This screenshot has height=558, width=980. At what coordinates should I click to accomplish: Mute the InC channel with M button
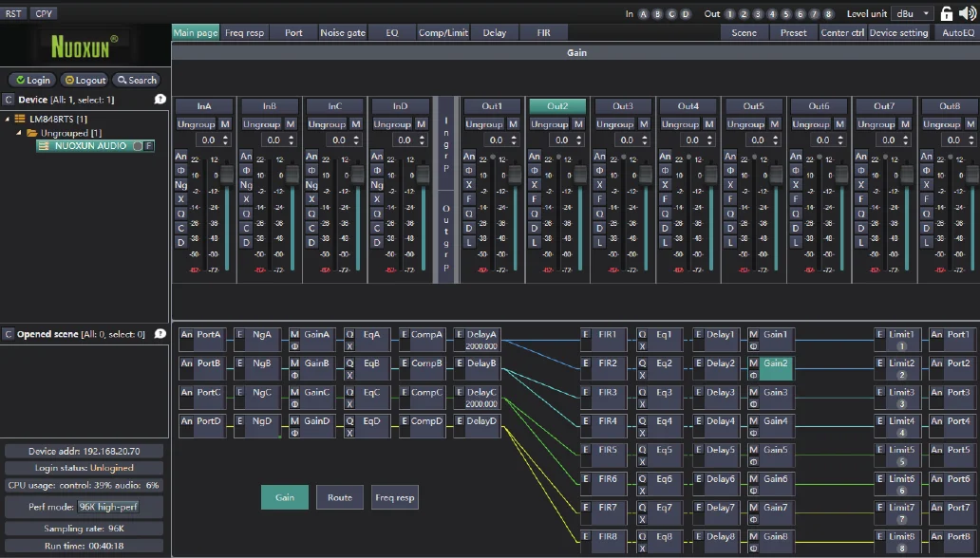[x=355, y=124]
